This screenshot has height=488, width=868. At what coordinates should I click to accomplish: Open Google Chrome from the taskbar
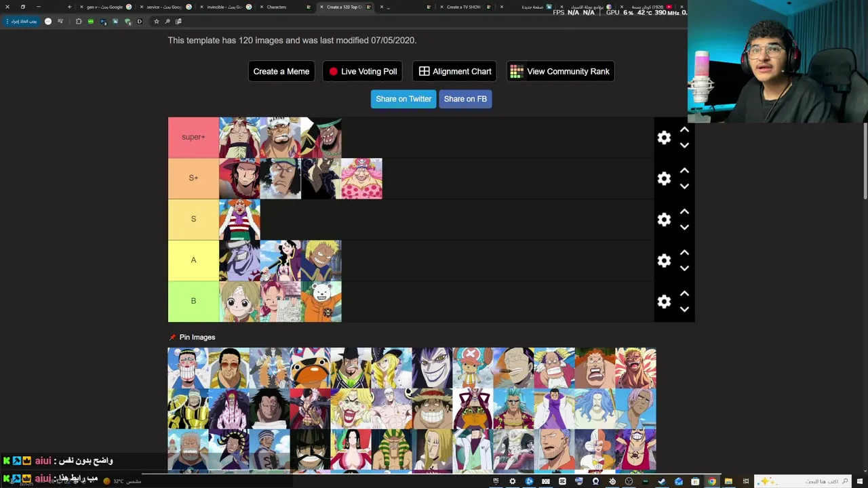(x=712, y=481)
